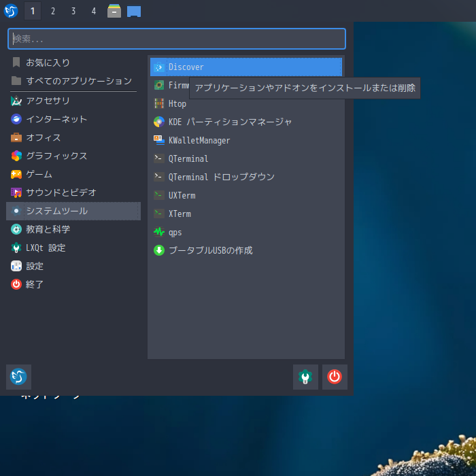Open QTerminal ドロップダウン entry
Viewport: 476px width, 476px height.
click(x=221, y=177)
